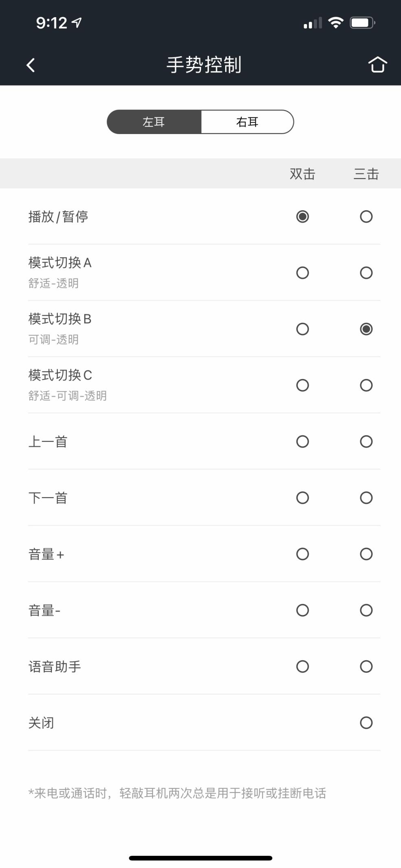Screen dimensions: 401x868
Task: Switch to the 右耳 tab
Action: pyautogui.click(x=248, y=122)
